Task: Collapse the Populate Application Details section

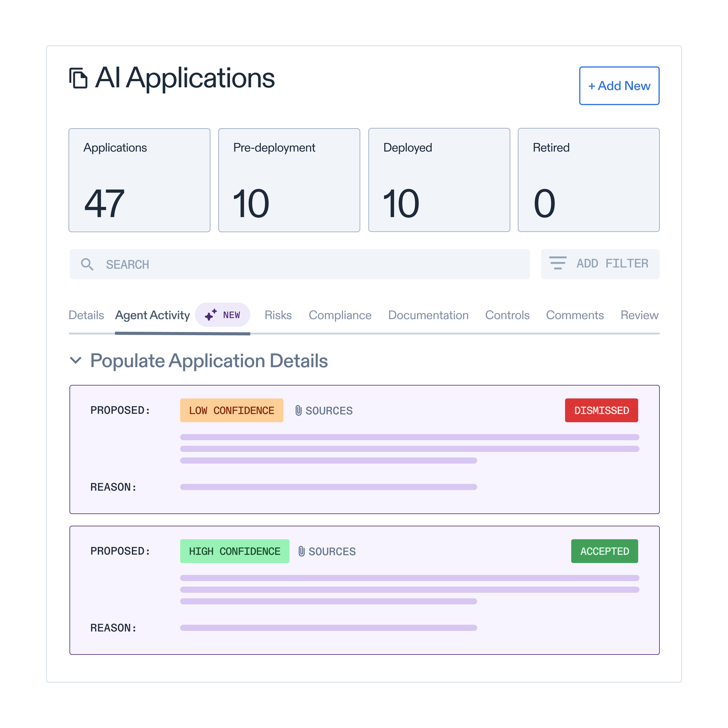Action: 76,361
